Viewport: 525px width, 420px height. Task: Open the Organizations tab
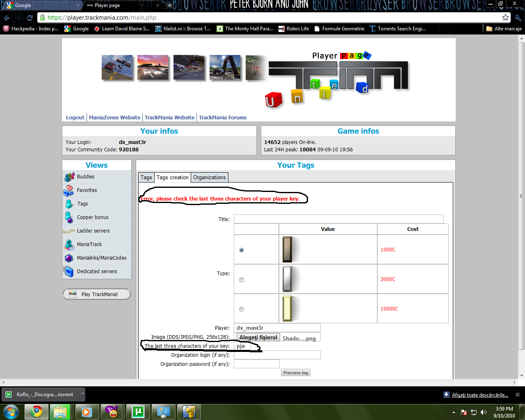(x=210, y=178)
